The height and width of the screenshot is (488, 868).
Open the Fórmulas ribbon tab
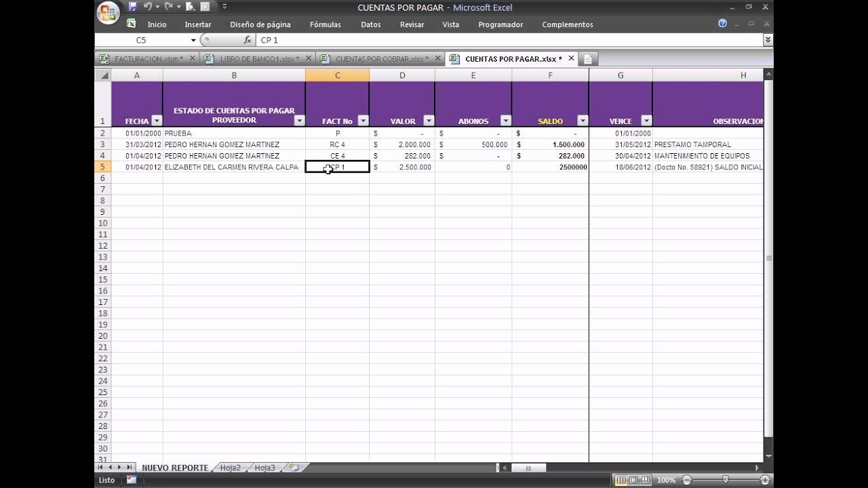(x=325, y=24)
